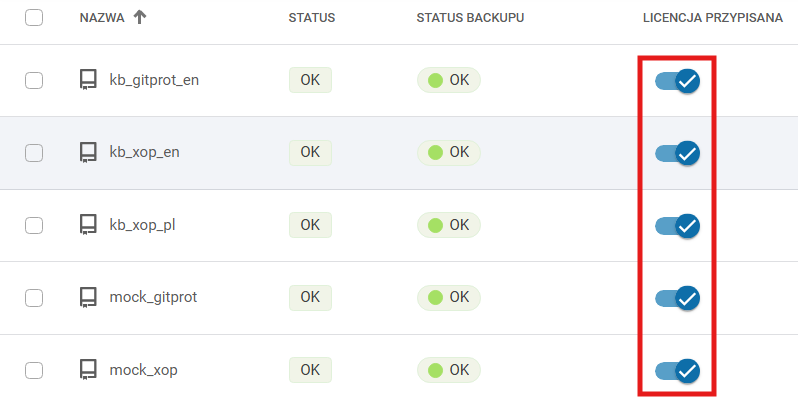Image resolution: width=798 pixels, height=400 pixels.
Task: Click the repository icon beside mock_gitprot
Action: 88,298
